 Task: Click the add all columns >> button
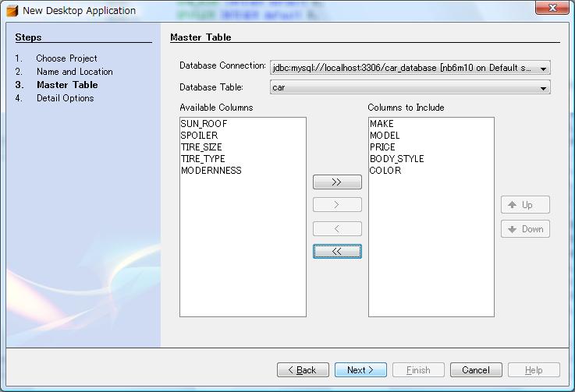(337, 182)
